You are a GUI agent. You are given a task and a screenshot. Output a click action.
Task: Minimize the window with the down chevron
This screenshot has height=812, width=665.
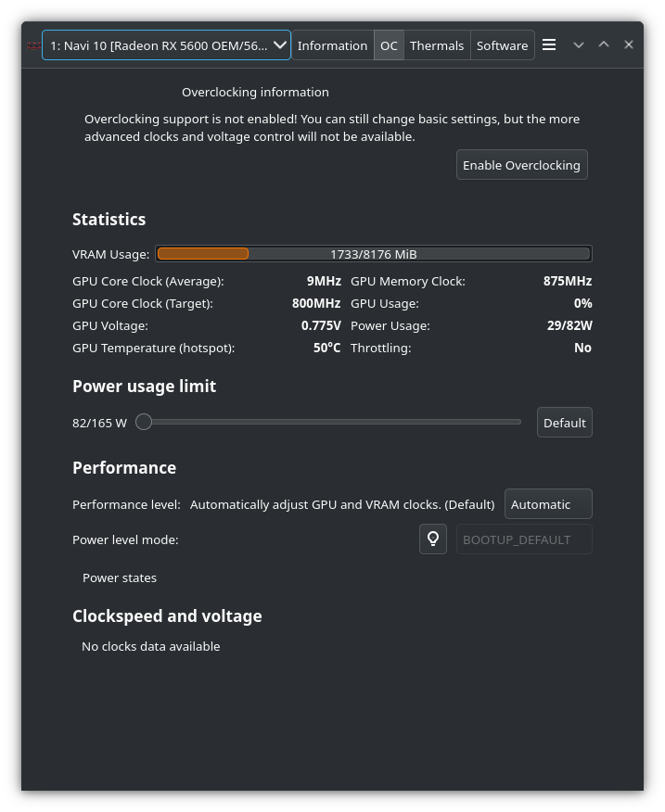(579, 44)
